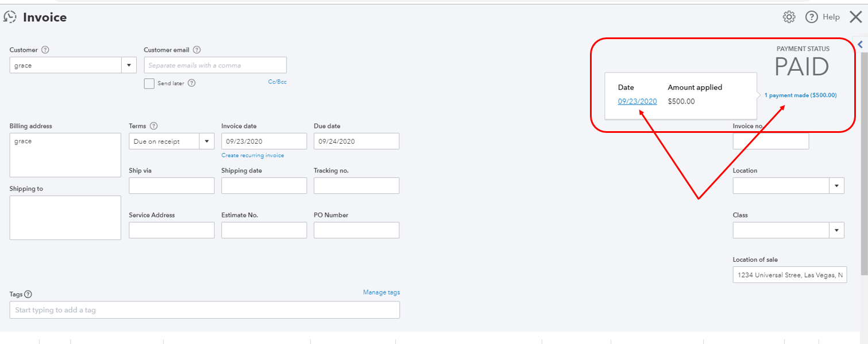Click the Customer help tooltip icon

[x=45, y=50]
